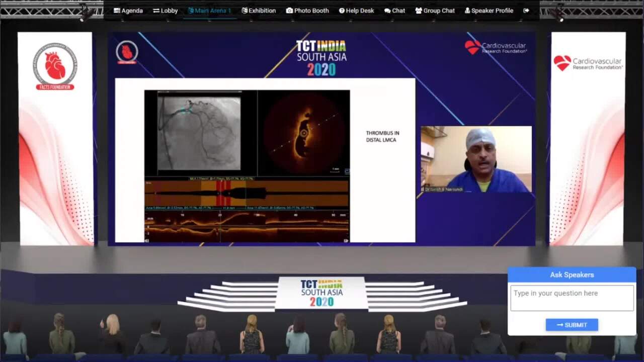View the Speaker Profile
Viewport: 644px width, 362px height.
pyautogui.click(x=489, y=11)
